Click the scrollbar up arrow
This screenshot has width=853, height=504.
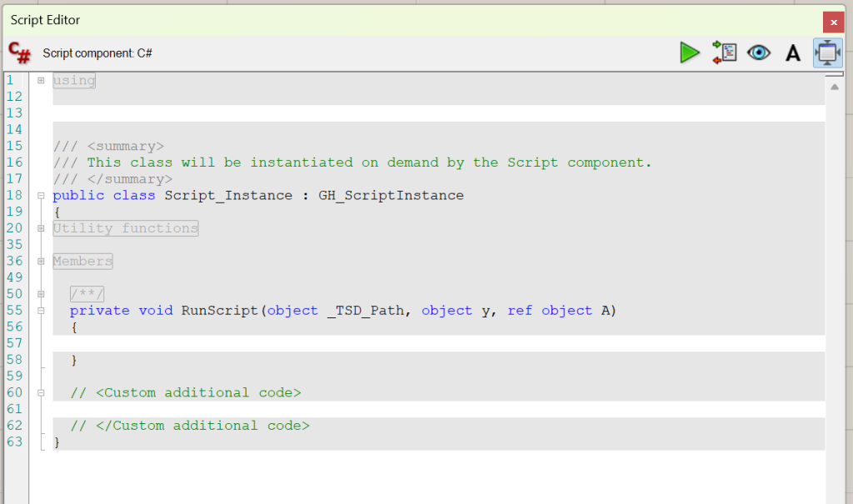pyautogui.click(x=834, y=87)
